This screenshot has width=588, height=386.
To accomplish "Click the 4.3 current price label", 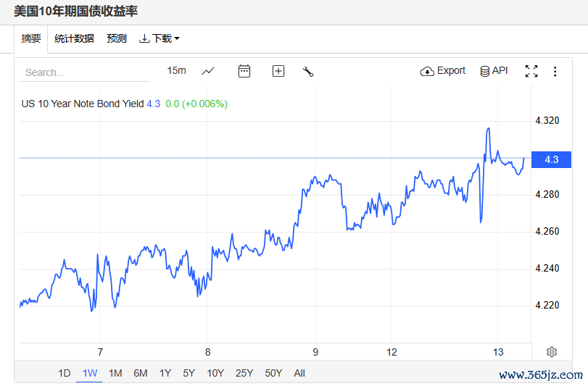I will 552,159.
